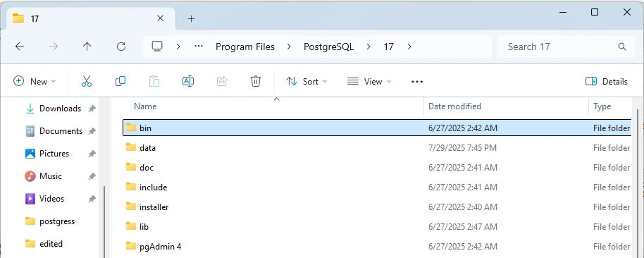The width and height of the screenshot is (644, 258).
Task: Sort by Date modified column header
Action: [x=454, y=106]
